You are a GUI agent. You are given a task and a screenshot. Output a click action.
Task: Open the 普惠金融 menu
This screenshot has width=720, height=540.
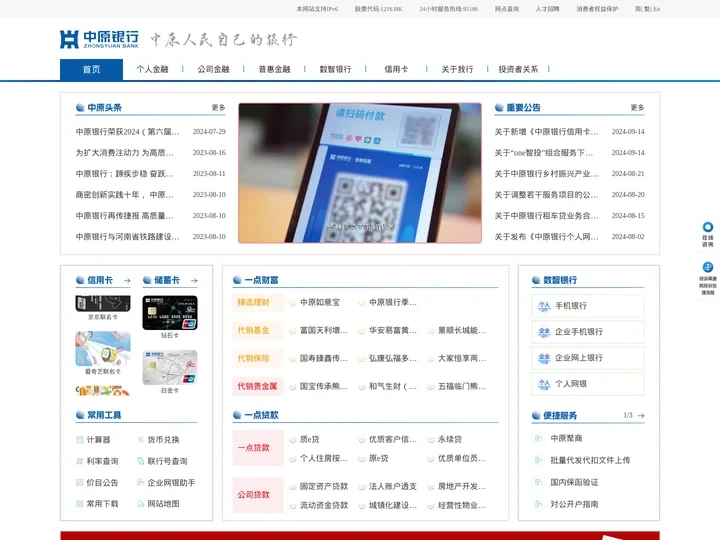tap(275, 69)
